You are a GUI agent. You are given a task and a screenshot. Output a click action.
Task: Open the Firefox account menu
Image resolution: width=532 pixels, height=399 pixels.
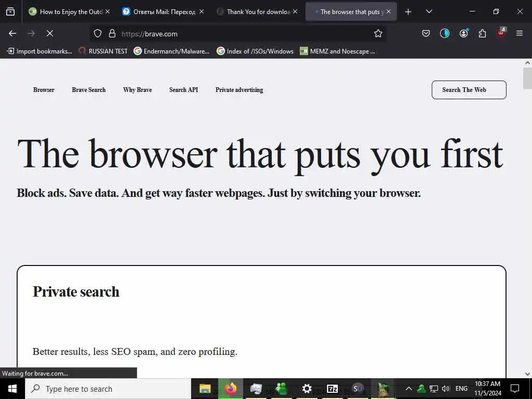pyautogui.click(x=463, y=33)
